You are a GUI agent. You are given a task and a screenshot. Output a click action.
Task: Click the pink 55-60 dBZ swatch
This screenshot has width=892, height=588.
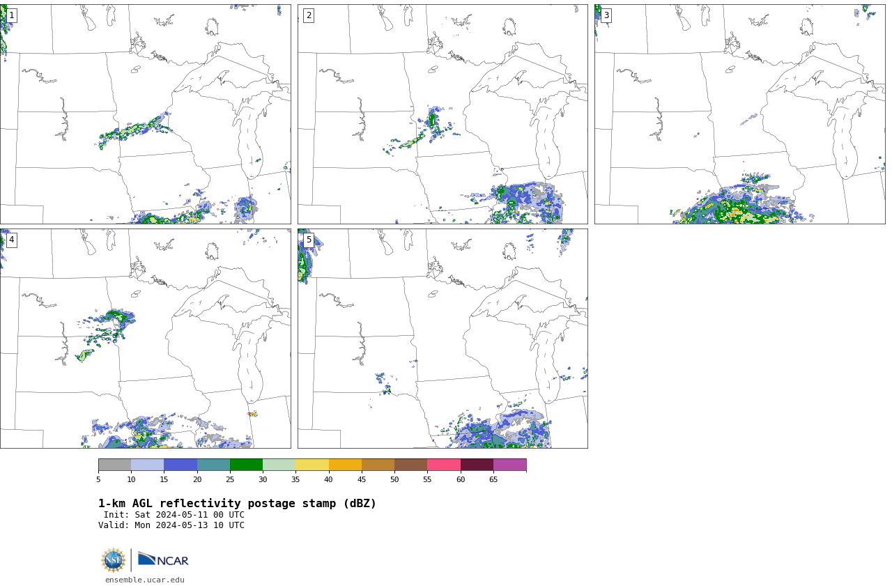point(444,465)
